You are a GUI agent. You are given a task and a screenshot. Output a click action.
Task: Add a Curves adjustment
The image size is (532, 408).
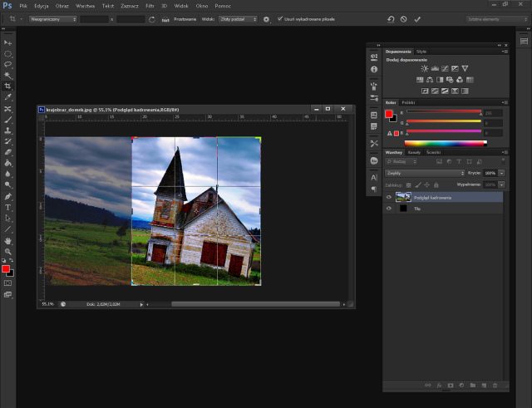pyautogui.click(x=445, y=68)
